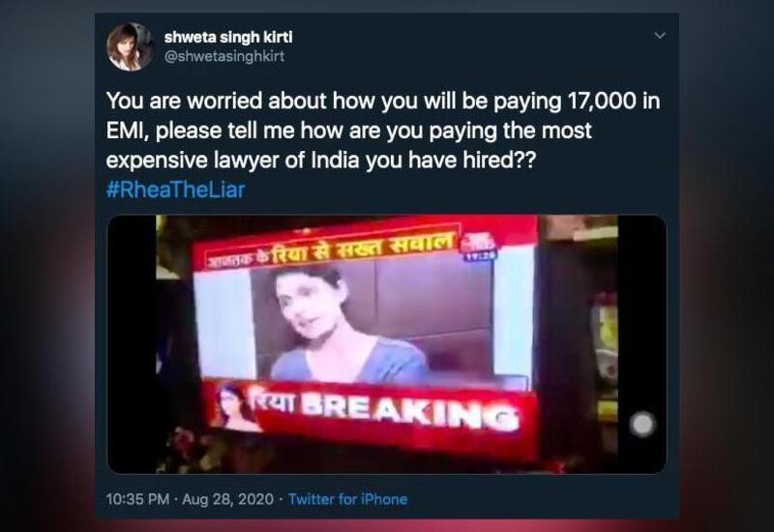Click the shweta singh kirti display name
The width and height of the screenshot is (774, 532).
[228, 37]
